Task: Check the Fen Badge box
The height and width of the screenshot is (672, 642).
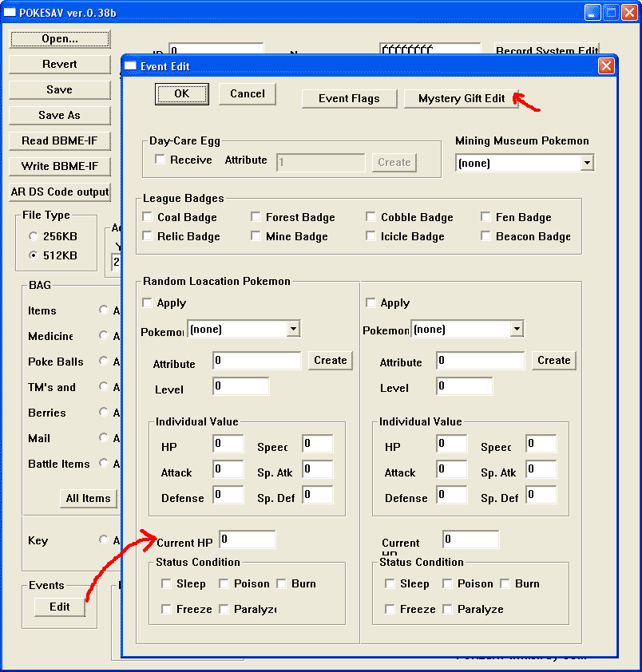Action: point(485,217)
